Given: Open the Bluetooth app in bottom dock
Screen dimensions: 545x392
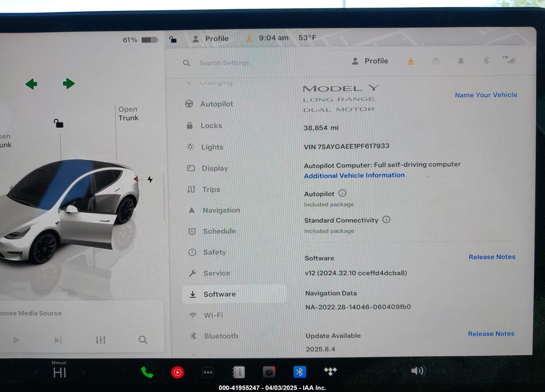Looking at the screenshot, I should click(300, 372).
